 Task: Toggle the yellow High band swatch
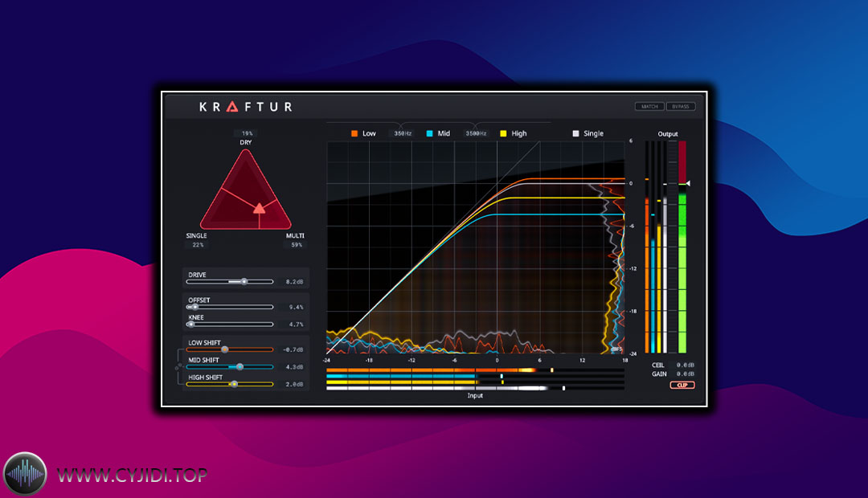pos(503,133)
